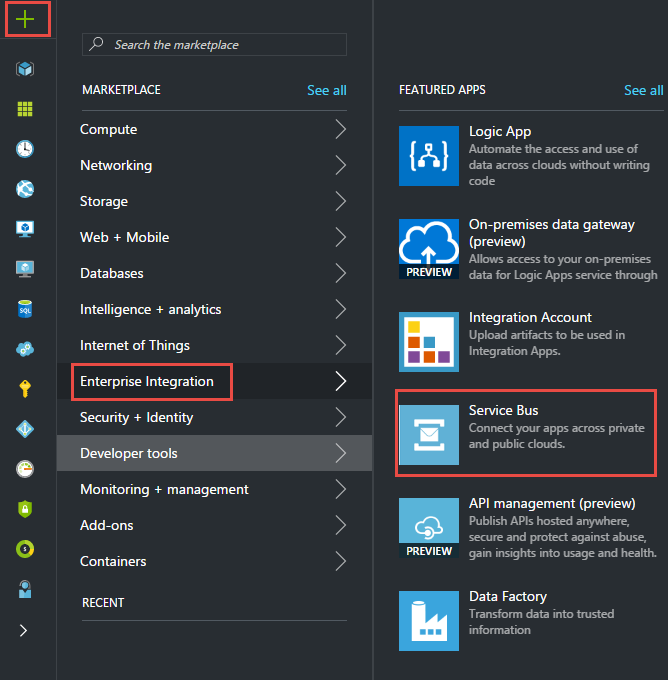The image size is (668, 680).
Task: Click magnifier icon in marketplace search
Action: [x=96, y=44]
